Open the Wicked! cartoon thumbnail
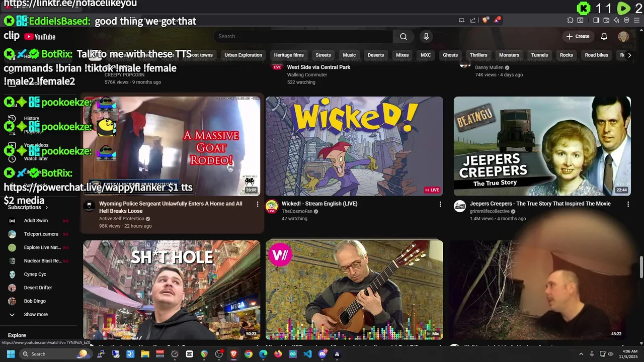This screenshot has height=362, width=644. [x=354, y=146]
